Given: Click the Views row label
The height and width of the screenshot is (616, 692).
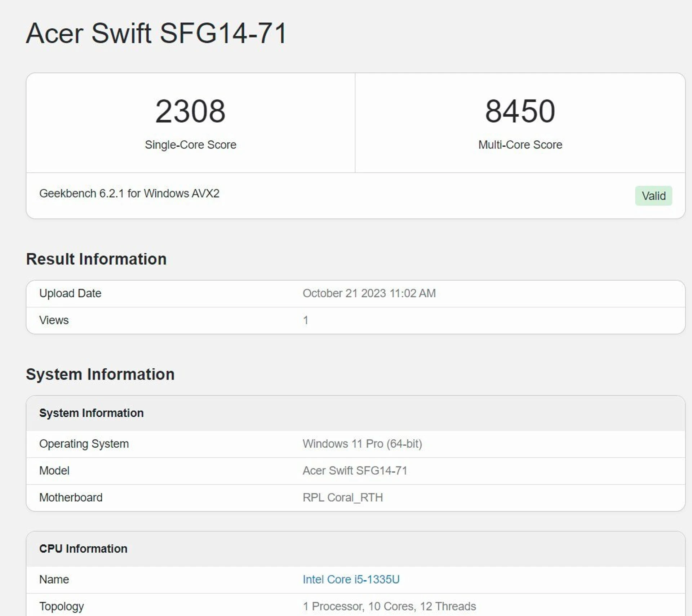Looking at the screenshot, I should (x=54, y=320).
